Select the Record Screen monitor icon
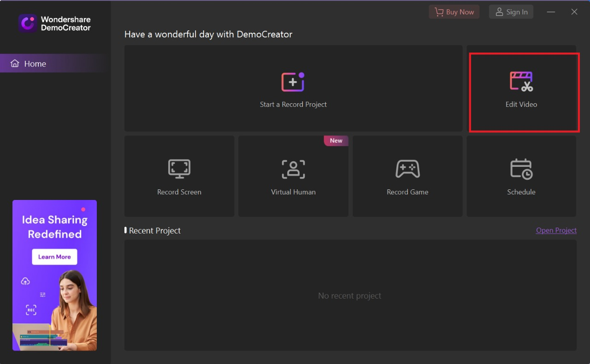The image size is (590, 364). click(179, 169)
